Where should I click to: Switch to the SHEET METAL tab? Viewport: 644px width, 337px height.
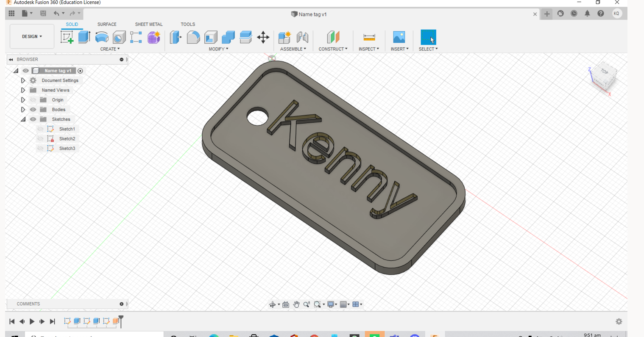pyautogui.click(x=149, y=24)
